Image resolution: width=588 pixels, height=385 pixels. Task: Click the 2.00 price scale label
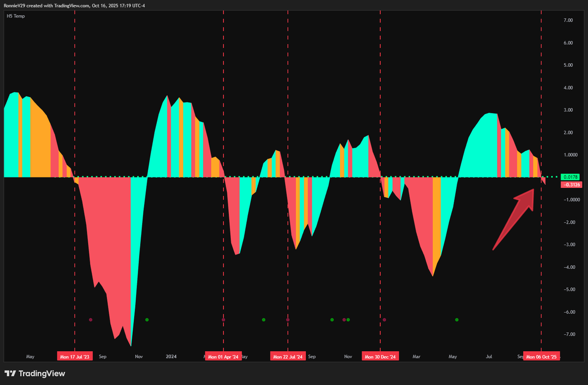(568, 132)
